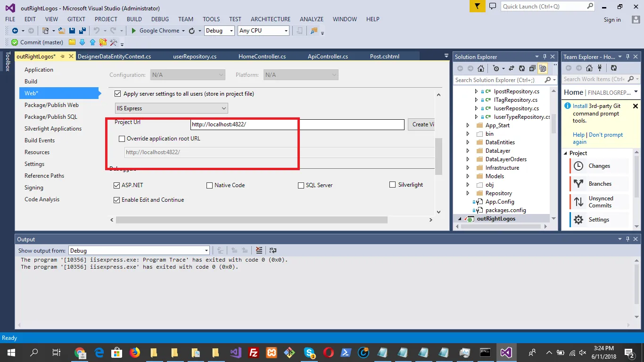This screenshot has height=362, width=644.
Task: Open the BUILD menu
Action: click(x=134, y=19)
